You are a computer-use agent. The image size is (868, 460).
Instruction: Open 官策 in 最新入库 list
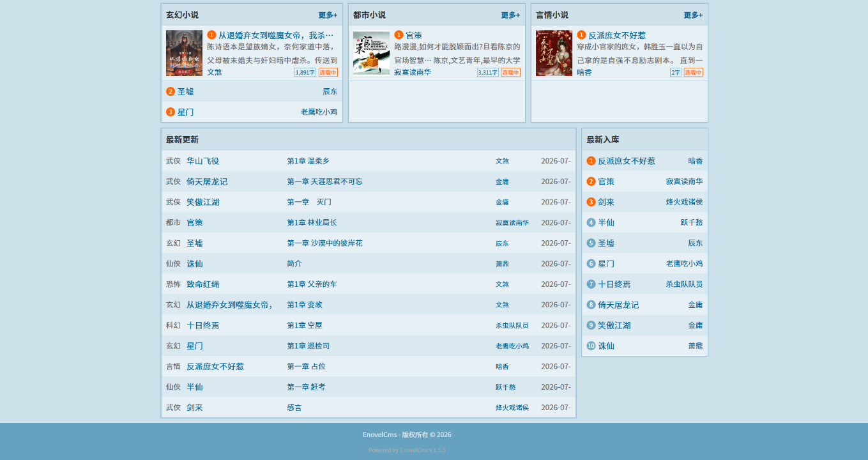pos(606,181)
